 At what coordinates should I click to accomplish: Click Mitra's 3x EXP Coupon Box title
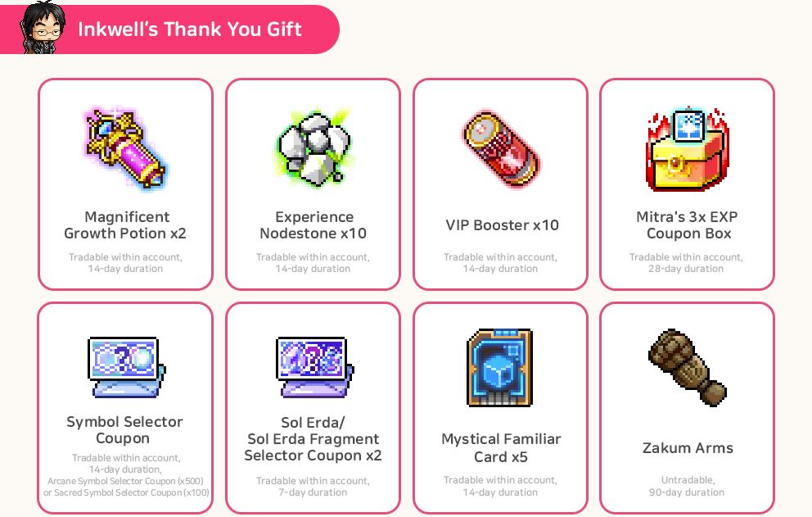(x=688, y=225)
